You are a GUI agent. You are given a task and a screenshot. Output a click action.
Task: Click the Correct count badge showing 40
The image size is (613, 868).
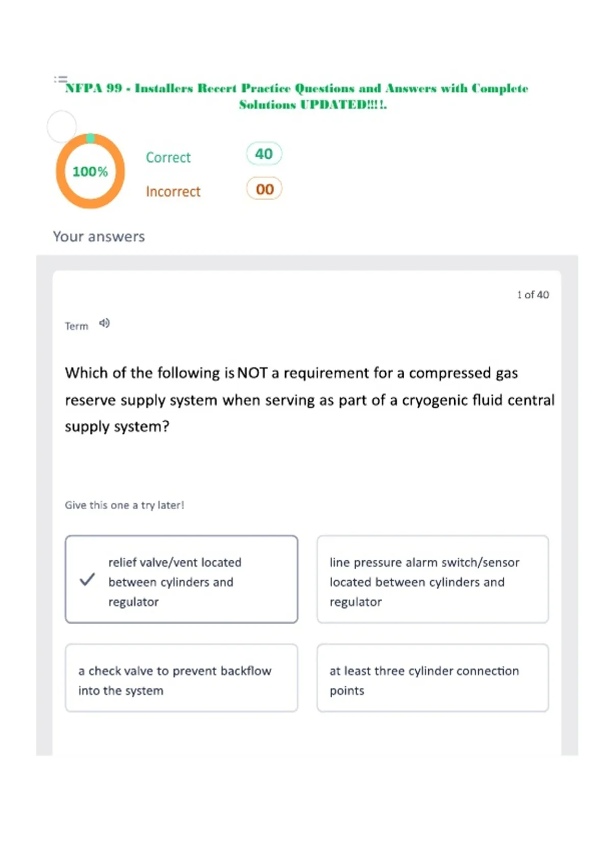point(264,154)
